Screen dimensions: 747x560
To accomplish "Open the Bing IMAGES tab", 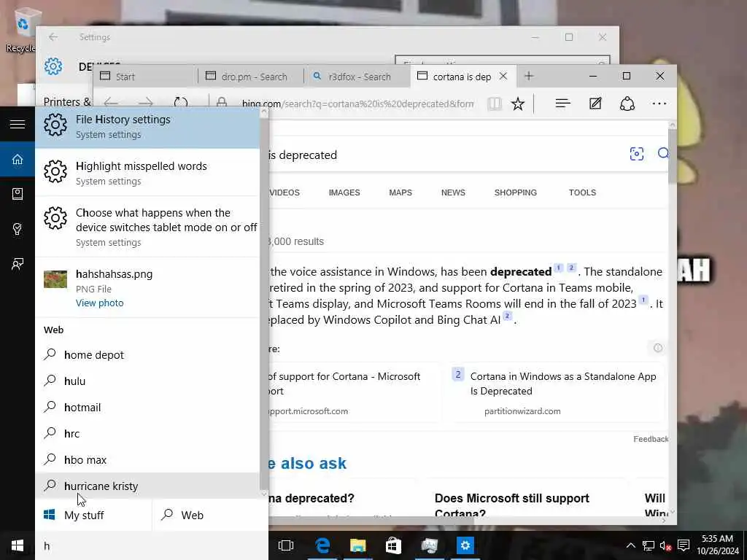I will click(344, 192).
